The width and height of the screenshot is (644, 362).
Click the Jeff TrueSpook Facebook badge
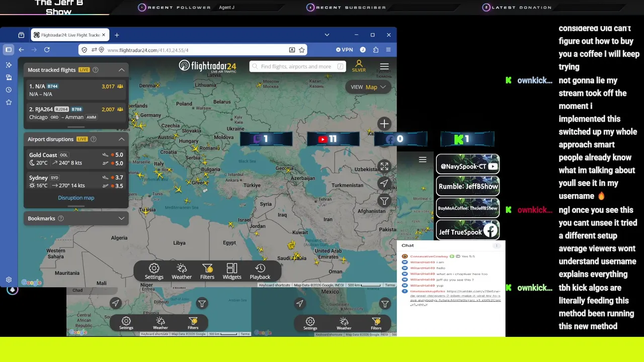tap(468, 230)
